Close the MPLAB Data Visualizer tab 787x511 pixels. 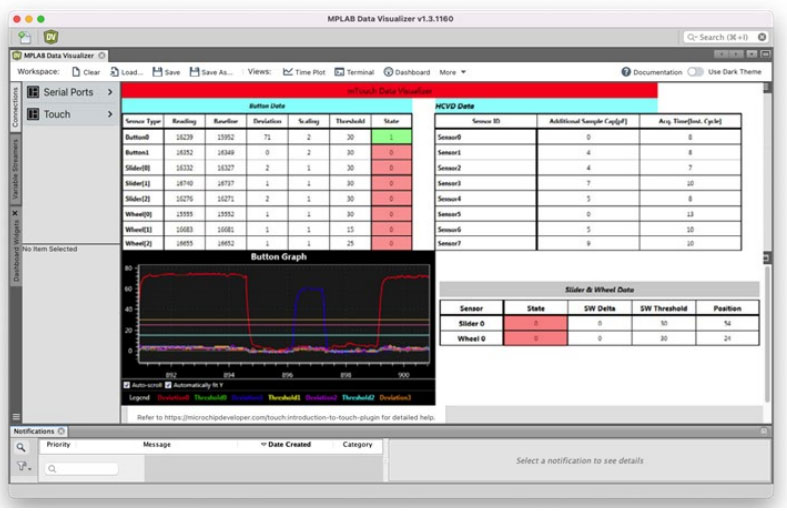click(x=102, y=55)
